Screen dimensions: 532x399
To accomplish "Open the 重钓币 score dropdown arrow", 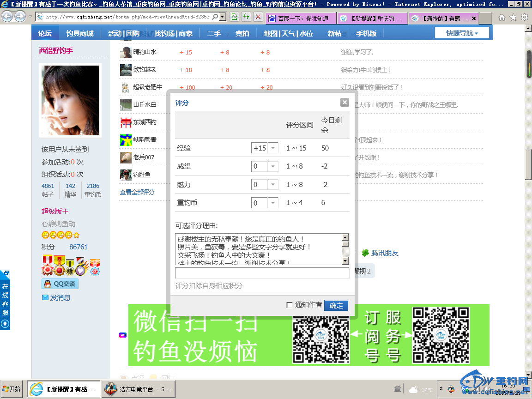I will [x=273, y=203].
